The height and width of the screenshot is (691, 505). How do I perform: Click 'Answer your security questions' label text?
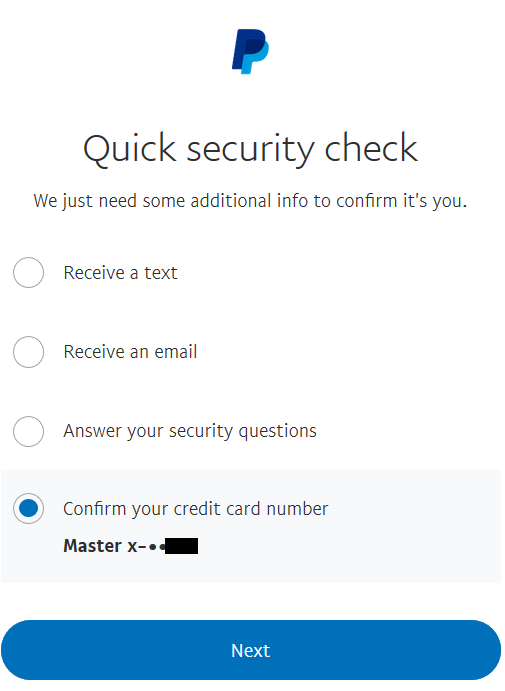[x=190, y=431]
